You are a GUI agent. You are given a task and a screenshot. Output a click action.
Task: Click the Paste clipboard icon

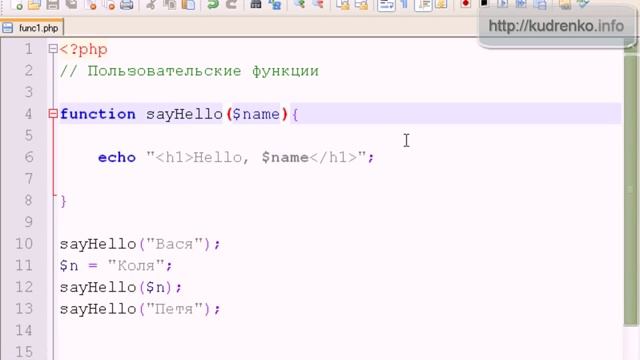pos(188,4)
